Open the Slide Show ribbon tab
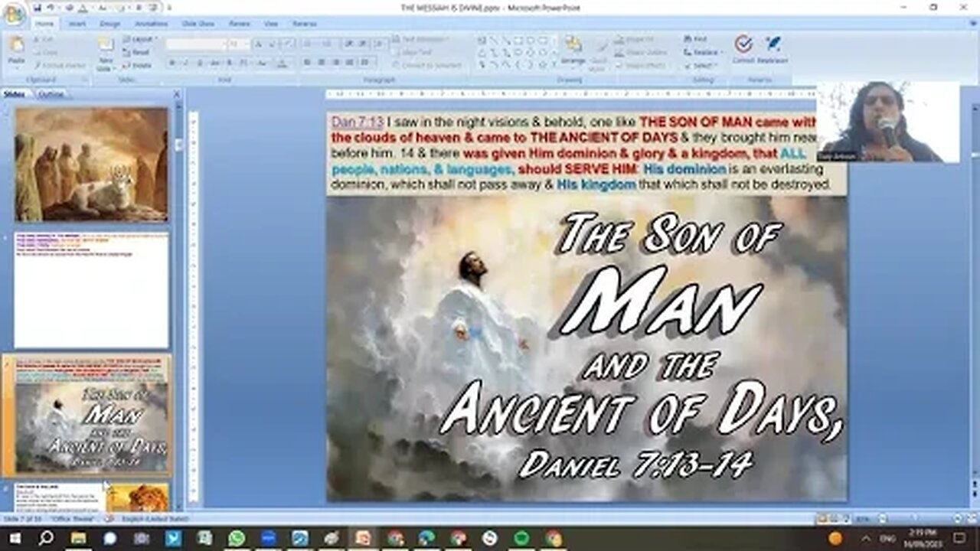The image size is (980, 551). point(197,24)
